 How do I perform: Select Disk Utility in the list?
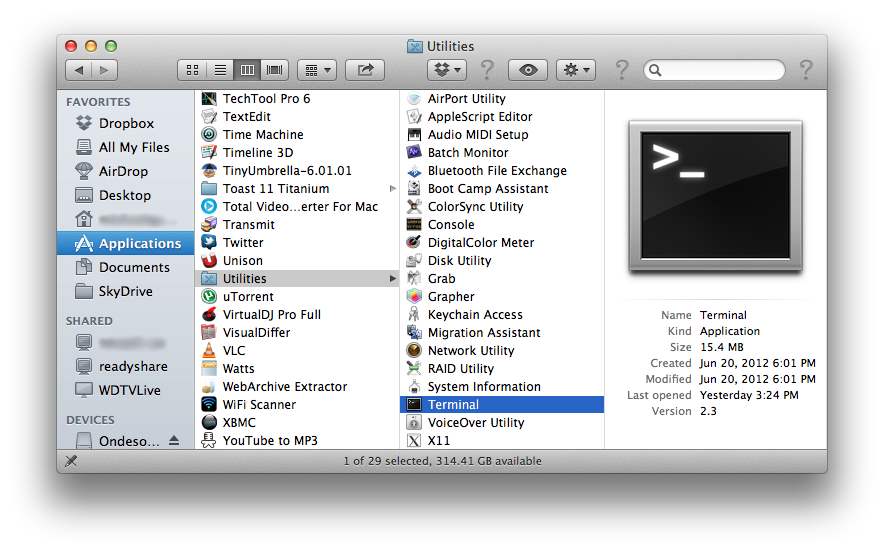[459, 261]
